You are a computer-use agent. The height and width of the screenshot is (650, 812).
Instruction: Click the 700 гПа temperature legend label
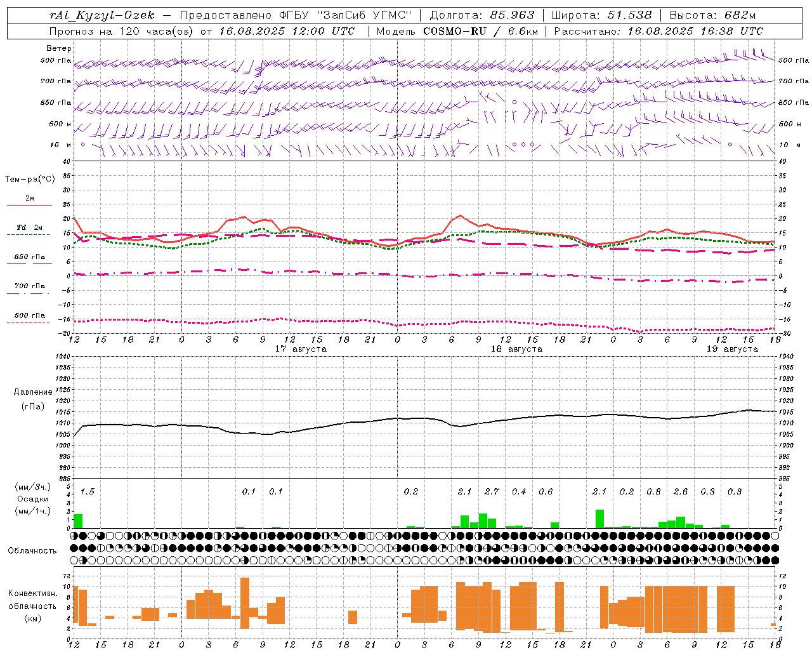coord(30,286)
